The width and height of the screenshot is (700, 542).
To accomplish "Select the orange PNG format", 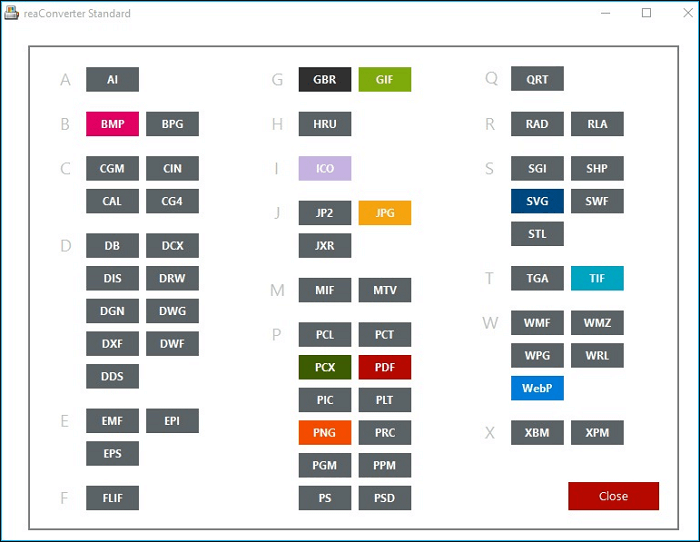I will (325, 433).
